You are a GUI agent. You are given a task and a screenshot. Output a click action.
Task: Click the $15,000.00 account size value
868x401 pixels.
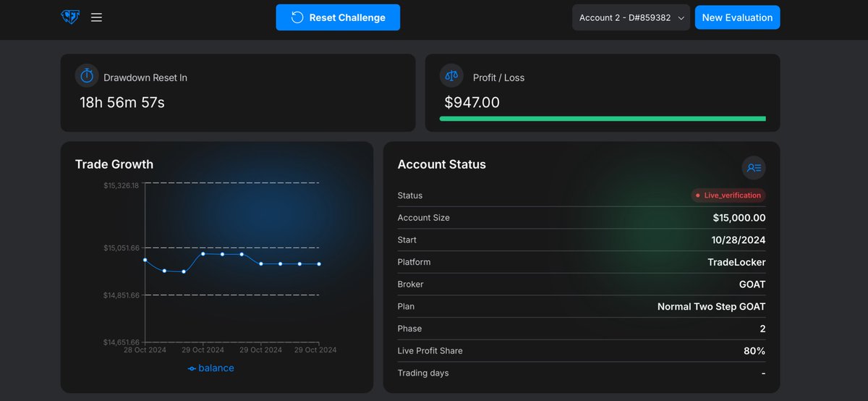pos(739,218)
